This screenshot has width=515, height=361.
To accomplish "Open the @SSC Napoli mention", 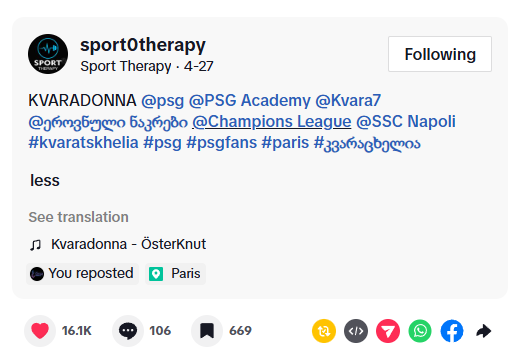I will tap(406, 121).
